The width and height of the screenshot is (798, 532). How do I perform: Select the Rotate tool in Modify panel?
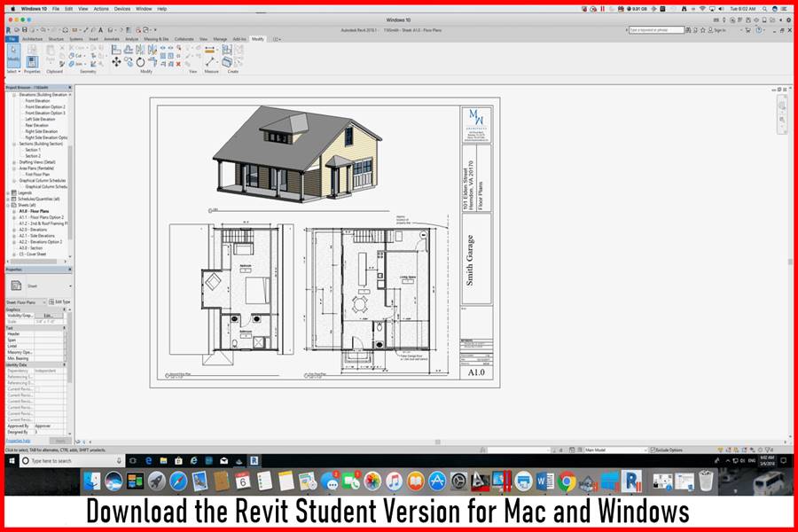coord(140,62)
